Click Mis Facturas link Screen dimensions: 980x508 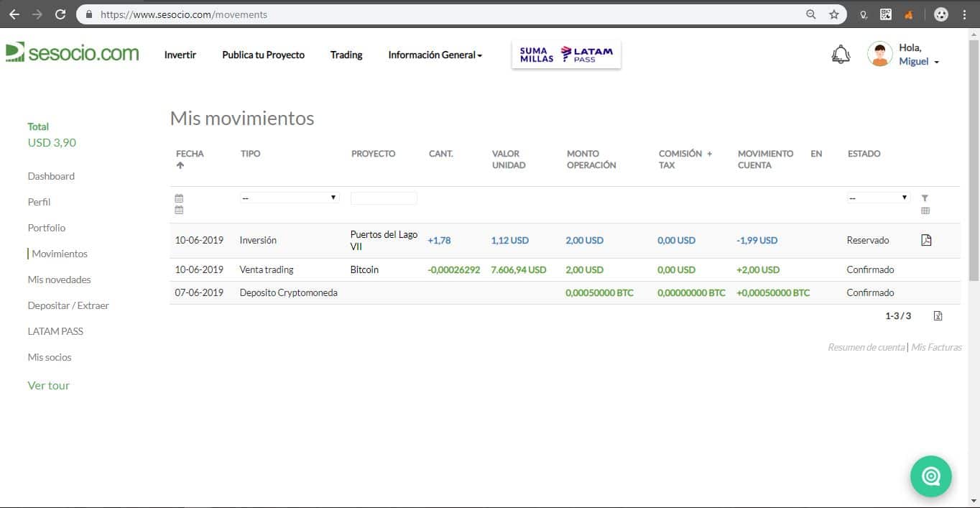[x=936, y=347]
